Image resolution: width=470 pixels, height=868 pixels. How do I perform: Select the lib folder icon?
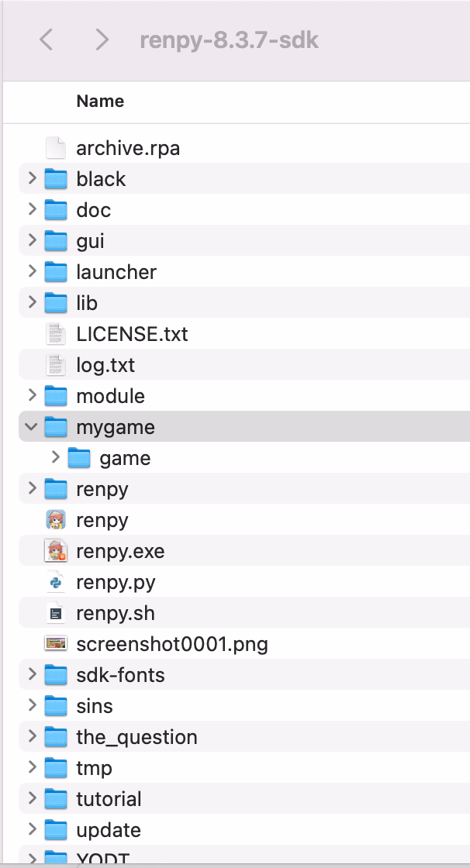(55, 303)
